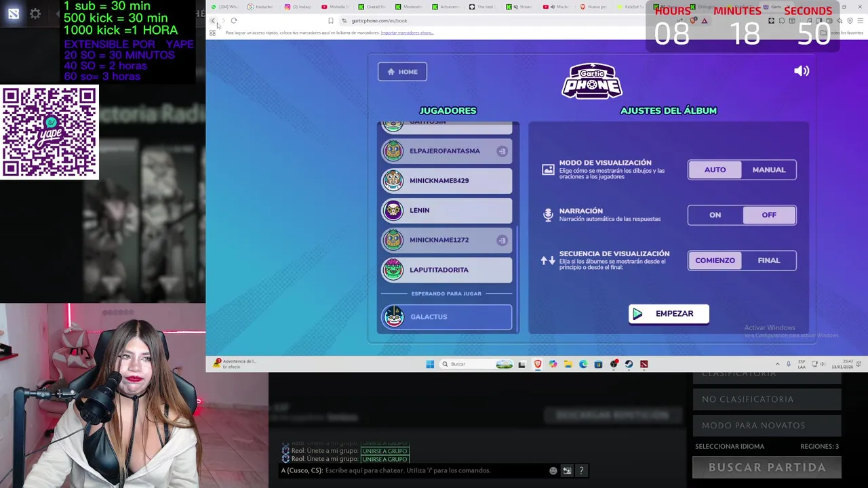
Task: Open SELECCIONAR IDIOMA in Dota window
Action: click(730, 447)
